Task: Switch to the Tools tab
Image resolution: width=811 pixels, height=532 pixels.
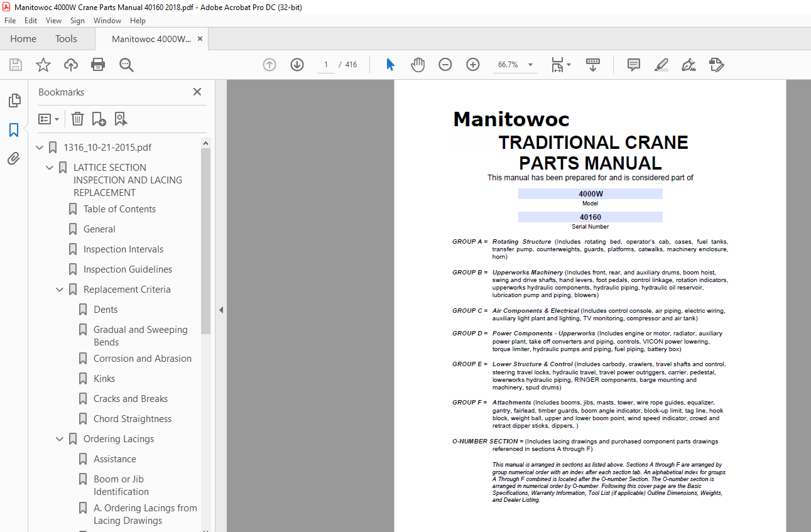Action: (x=66, y=39)
